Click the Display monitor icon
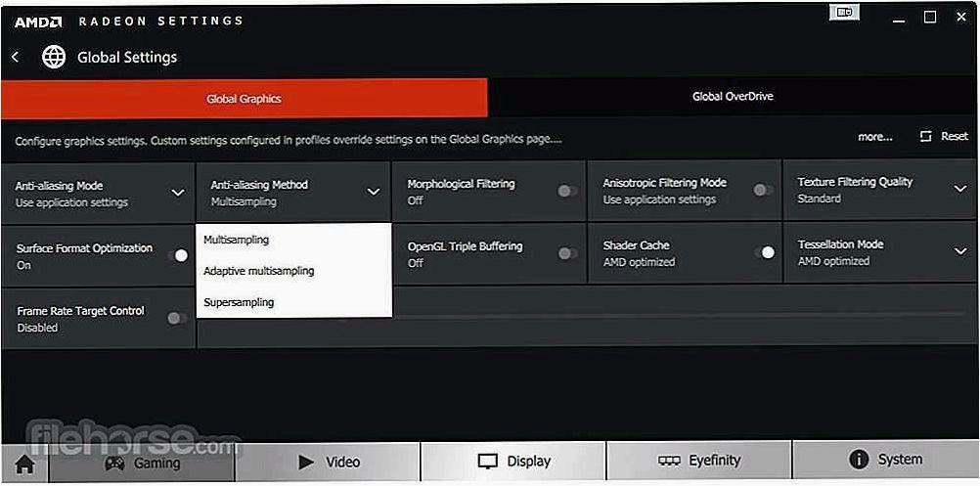The image size is (980, 486). (487, 462)
